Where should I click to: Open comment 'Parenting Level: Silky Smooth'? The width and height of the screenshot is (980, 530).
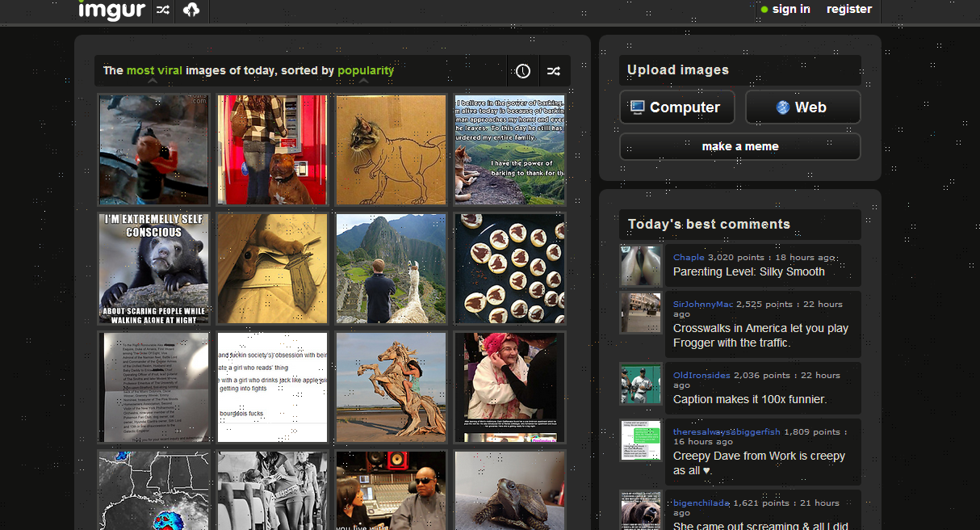pyautogui.click(x=749, y=271)
